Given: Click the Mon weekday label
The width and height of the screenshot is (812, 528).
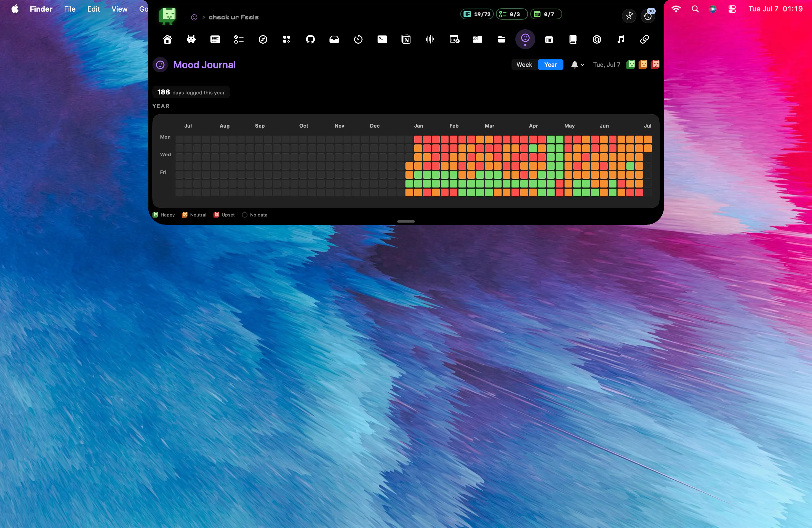Looking at the screenshot, I should tap(165, 137).
